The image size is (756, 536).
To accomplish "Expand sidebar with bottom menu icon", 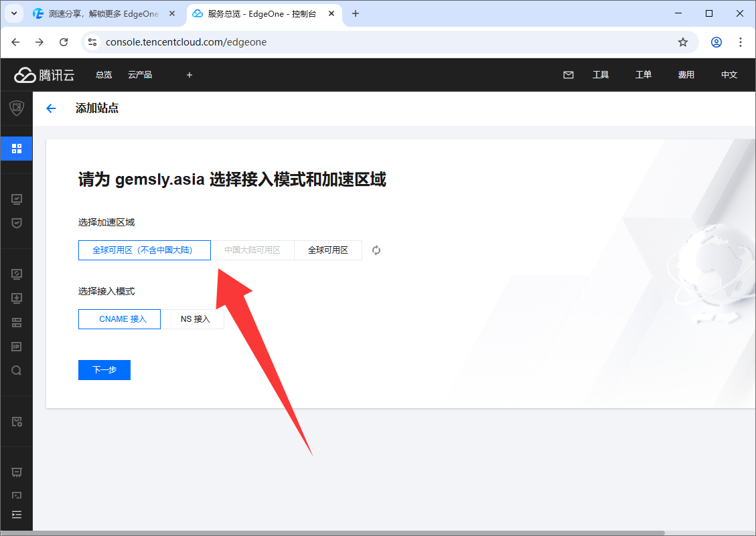I will [x=17, y=515].
